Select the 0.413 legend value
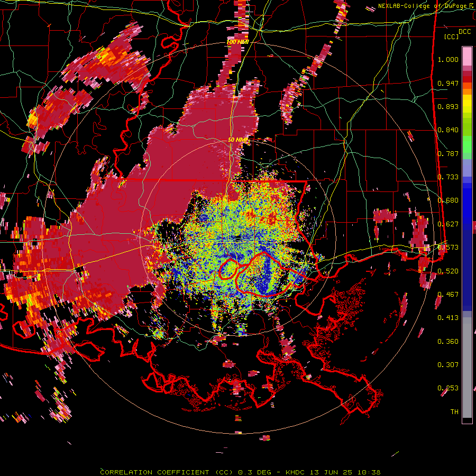The height and width of the screenshot is (476, 476). pyautogui.click(x=448, y=318)
